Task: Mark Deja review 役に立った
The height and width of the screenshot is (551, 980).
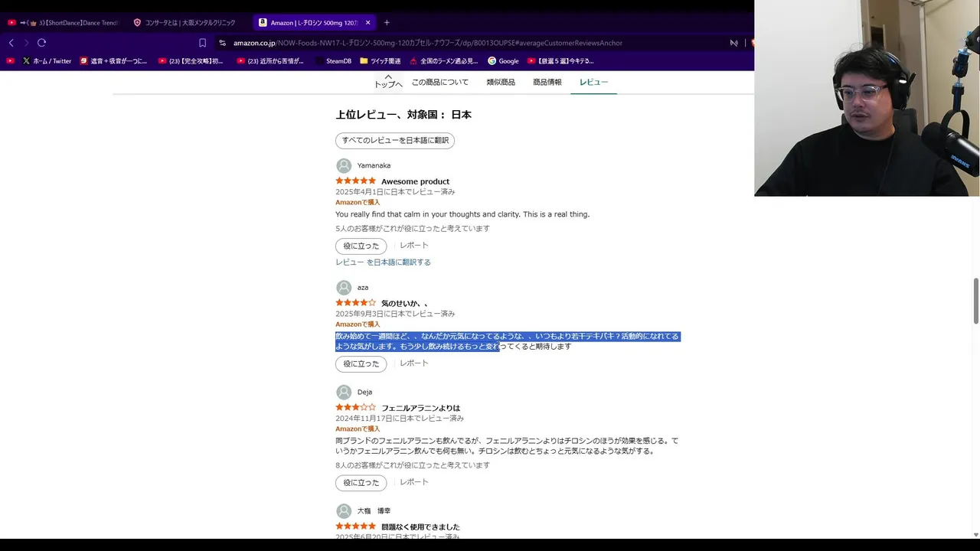Action: pos(361,483)
